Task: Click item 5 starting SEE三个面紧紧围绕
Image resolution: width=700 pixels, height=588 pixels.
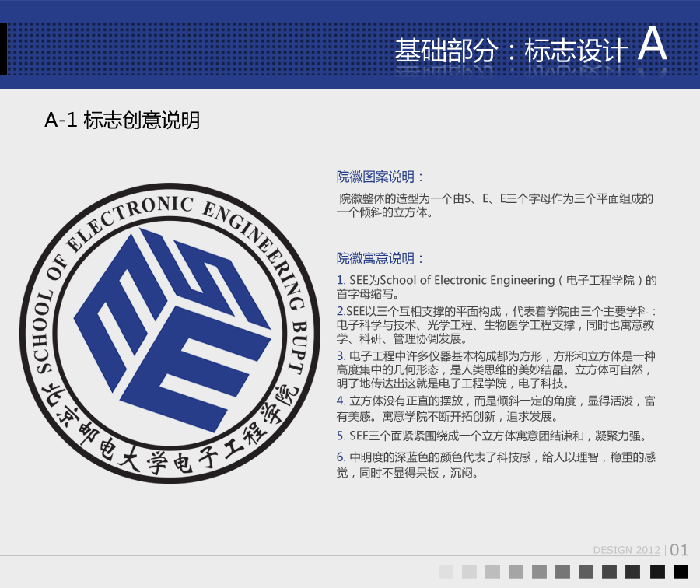Action: coord(491,436)
